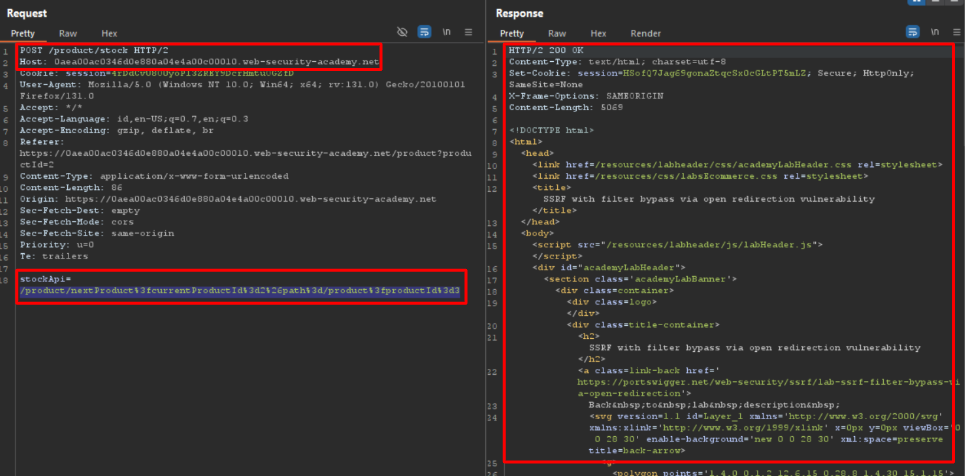Click the Host header line in request

pyautogui.click(x=200, y=62)
